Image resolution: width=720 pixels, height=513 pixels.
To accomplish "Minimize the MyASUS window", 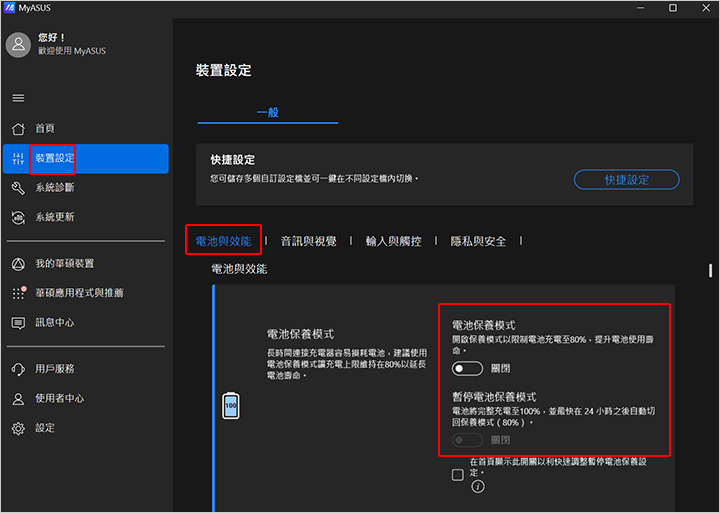I will coord(641,8).
